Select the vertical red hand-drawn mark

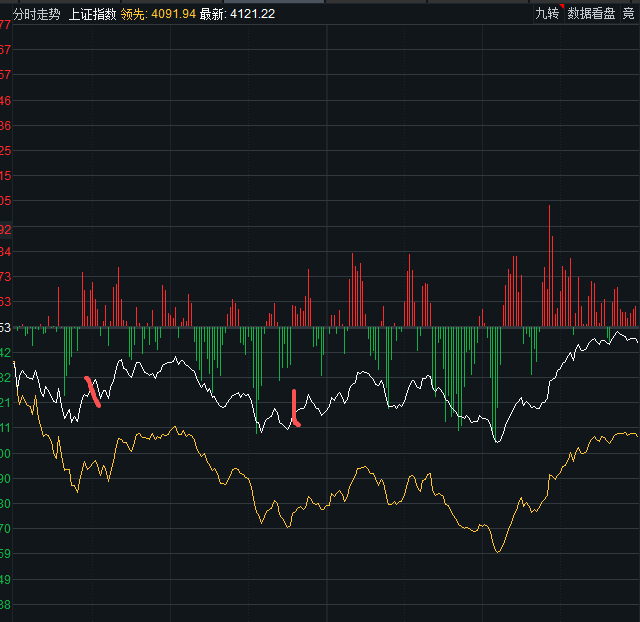(x=296, y=408)
